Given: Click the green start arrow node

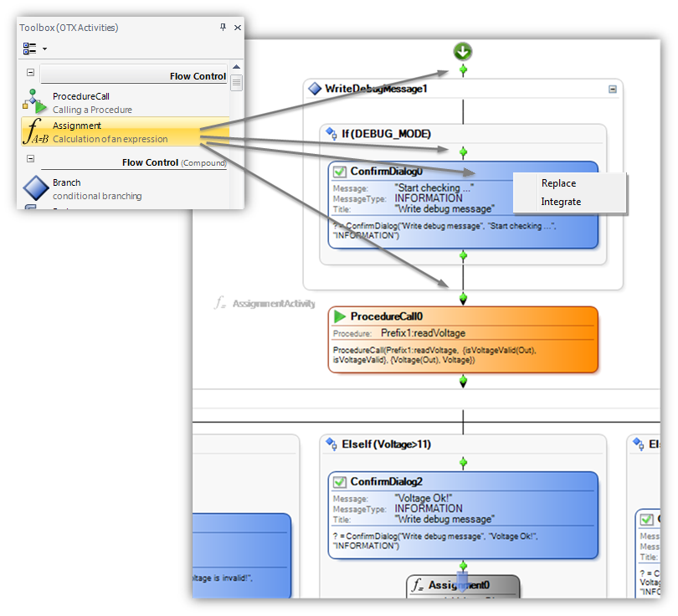Looking at the screenshot, I should 463,52.
